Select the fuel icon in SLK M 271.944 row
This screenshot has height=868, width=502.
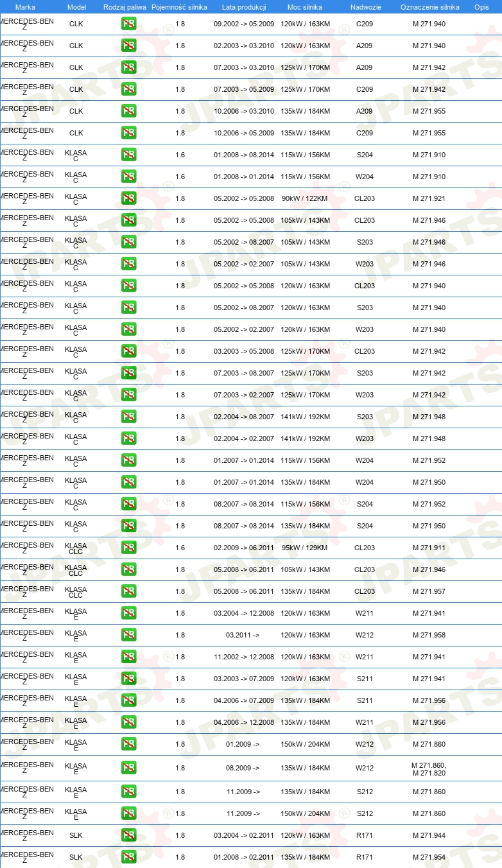tap(128, 835)
